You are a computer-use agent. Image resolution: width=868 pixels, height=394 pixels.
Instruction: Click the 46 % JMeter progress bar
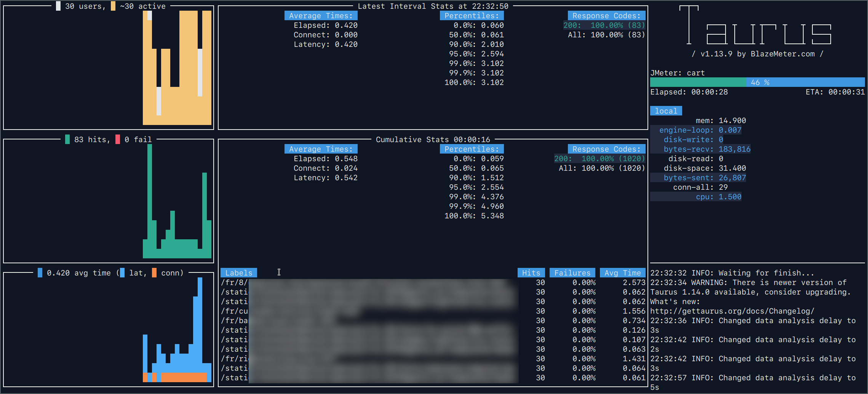(758, 82)
